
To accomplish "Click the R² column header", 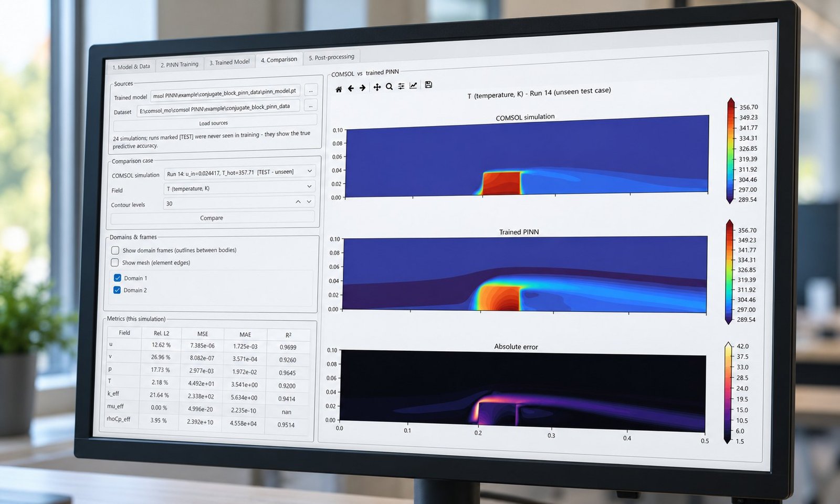I will 288,335.
